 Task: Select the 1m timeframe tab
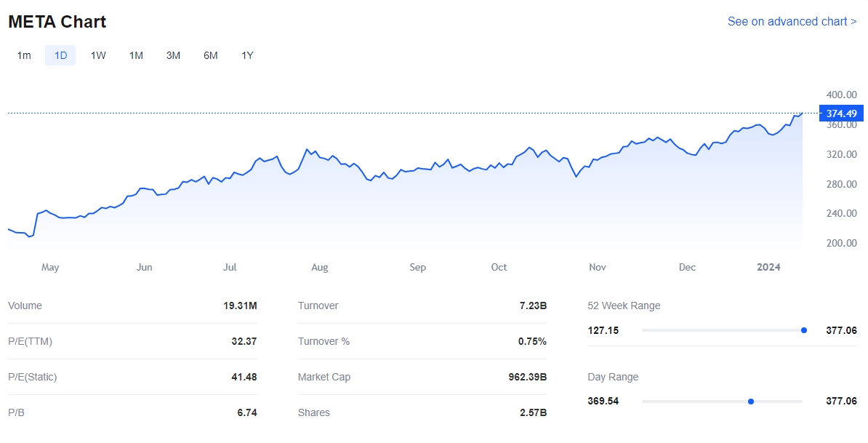24,55
